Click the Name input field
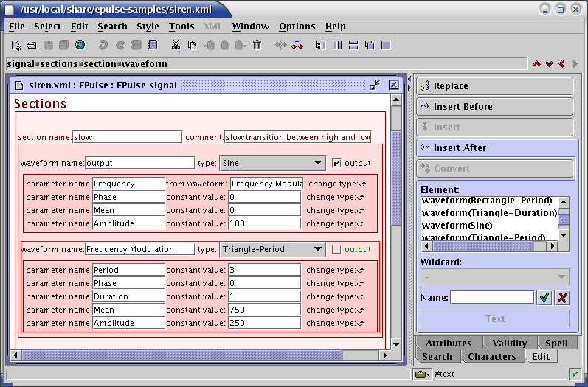The width and height of the screenshot is (588, 387). pos(492,298)
